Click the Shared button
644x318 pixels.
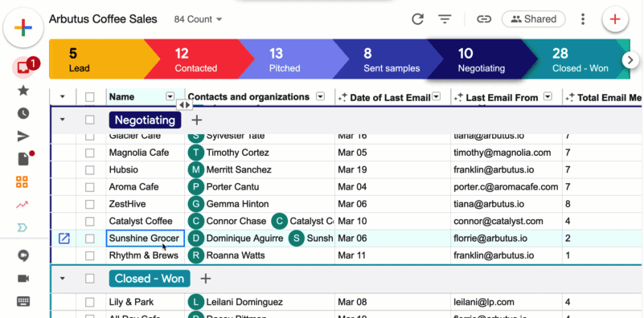click(x=534, y=19)
